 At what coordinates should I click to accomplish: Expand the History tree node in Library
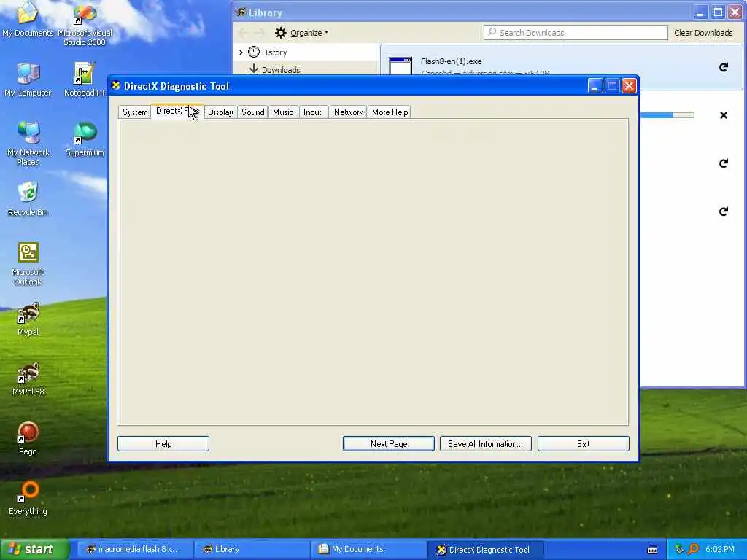coord(241,52)
